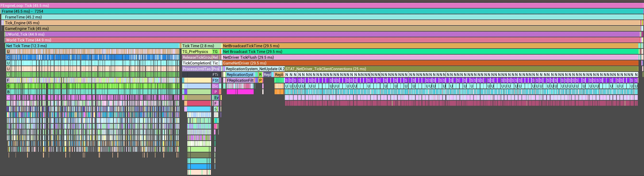644x176 pixels.
Task: Click the NetDriver TickFlush (29.5 ms) event
Action: 430,57
